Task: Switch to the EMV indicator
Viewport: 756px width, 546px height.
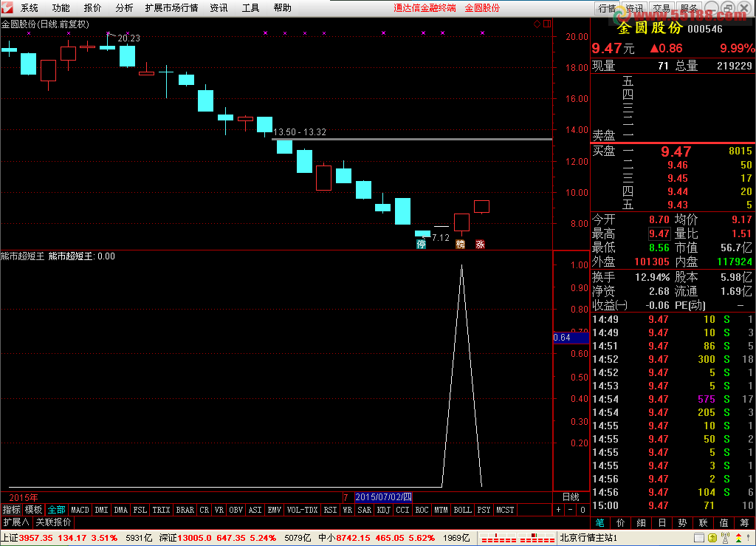Action: pos(275,510)
